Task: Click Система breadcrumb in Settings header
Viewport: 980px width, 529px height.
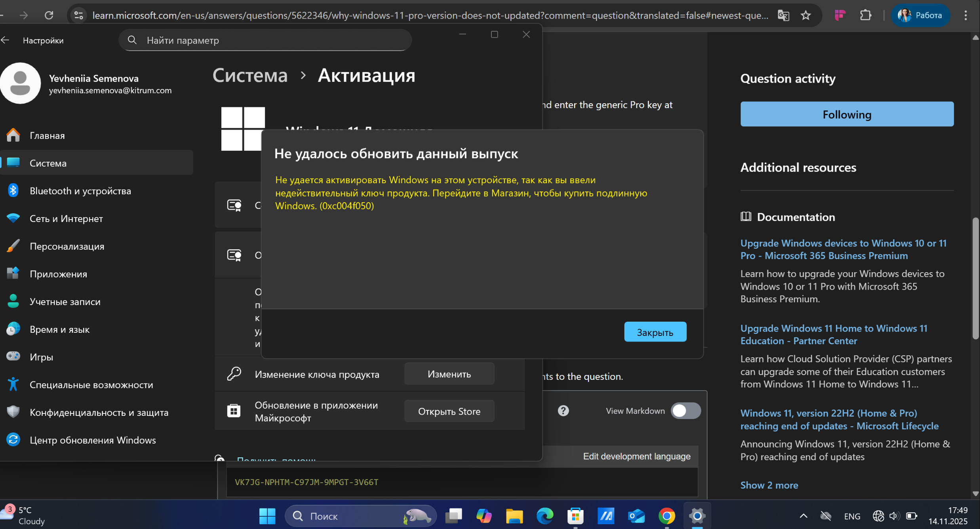Action: coord(250,75)
